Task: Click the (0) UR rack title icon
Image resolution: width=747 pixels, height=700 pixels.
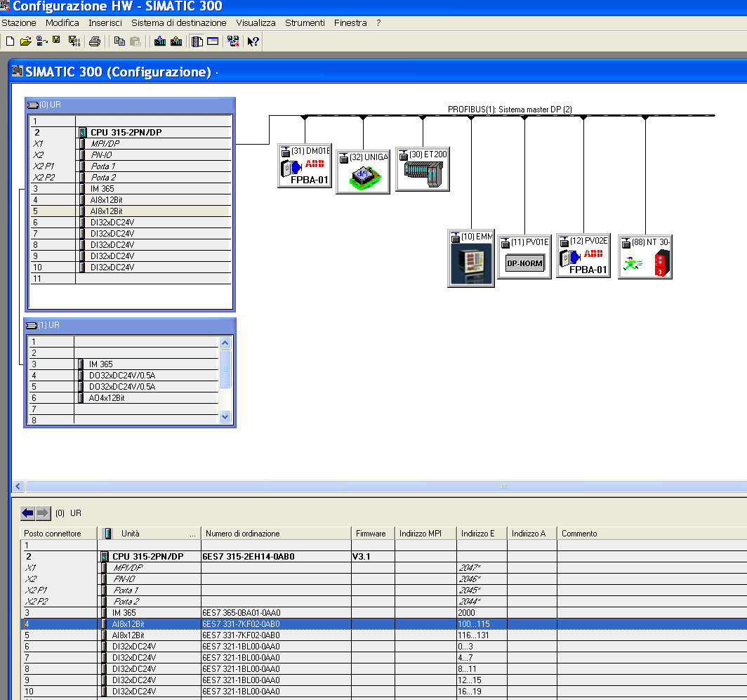Action: [33, 105]
